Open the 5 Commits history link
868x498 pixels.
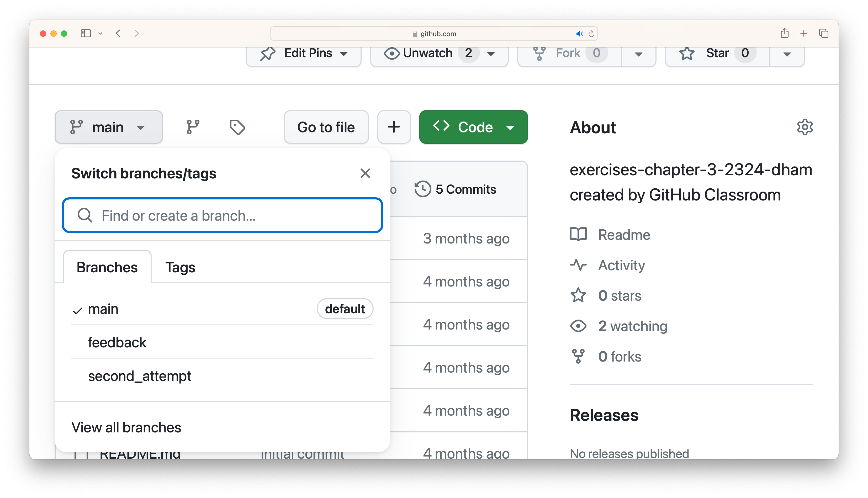(455, 189)
